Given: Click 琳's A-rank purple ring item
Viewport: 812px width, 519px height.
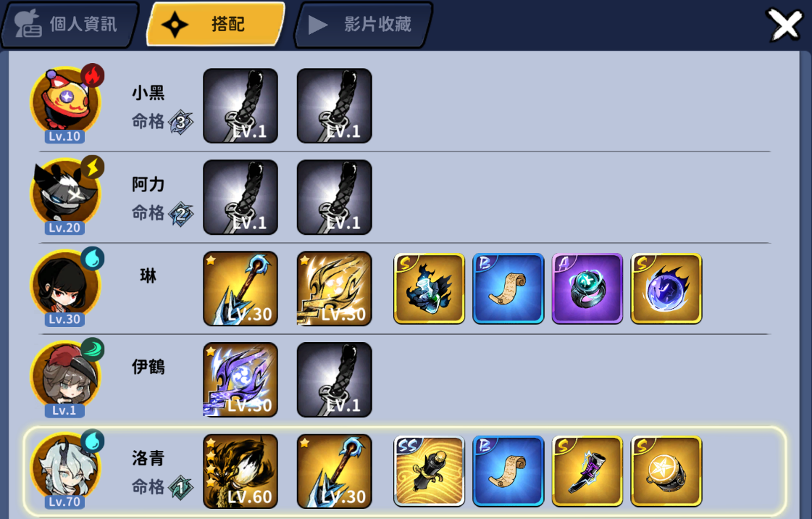Looking at the screenshot, I should pyautogui.click(x=587, y=288).
